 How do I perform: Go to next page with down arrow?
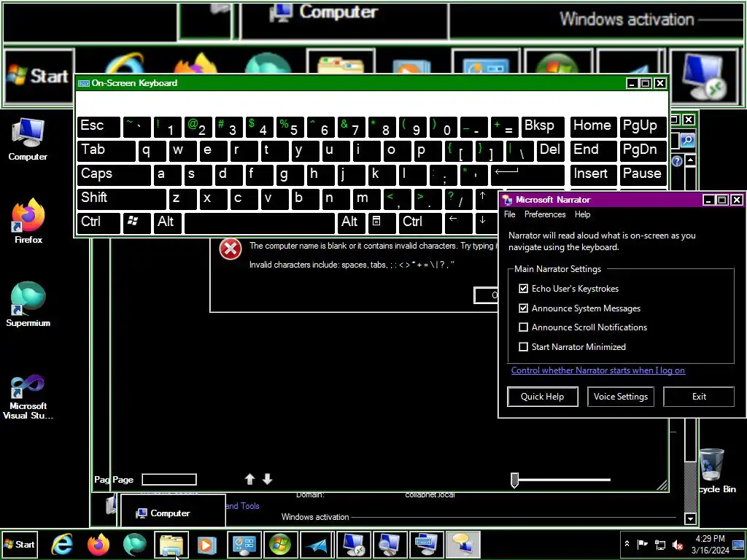pos(267,479)
